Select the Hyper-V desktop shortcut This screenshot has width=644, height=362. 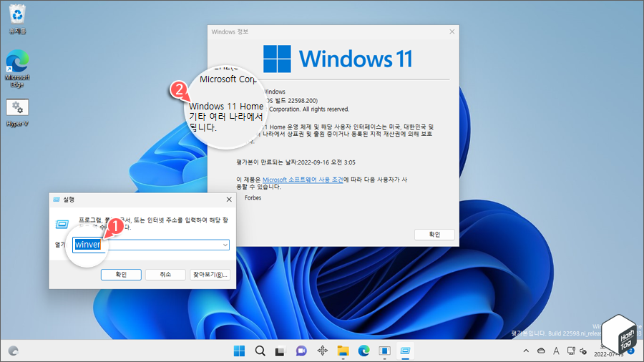(17, 113)
